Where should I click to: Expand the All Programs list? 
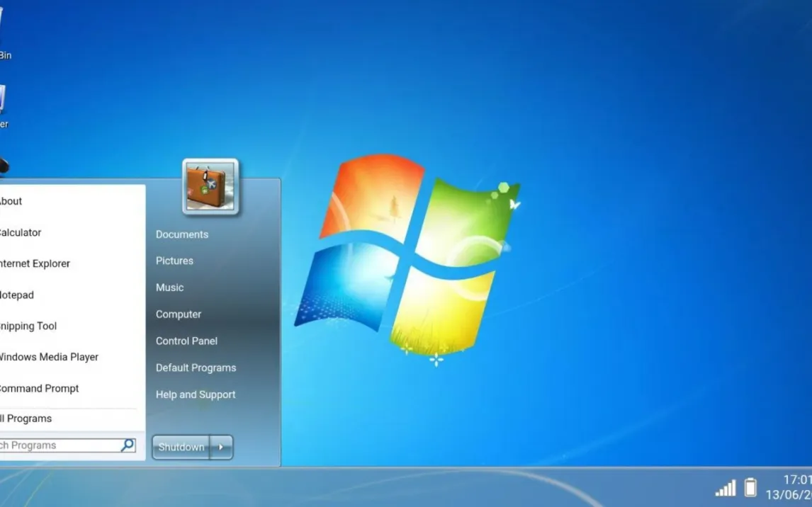27,418
